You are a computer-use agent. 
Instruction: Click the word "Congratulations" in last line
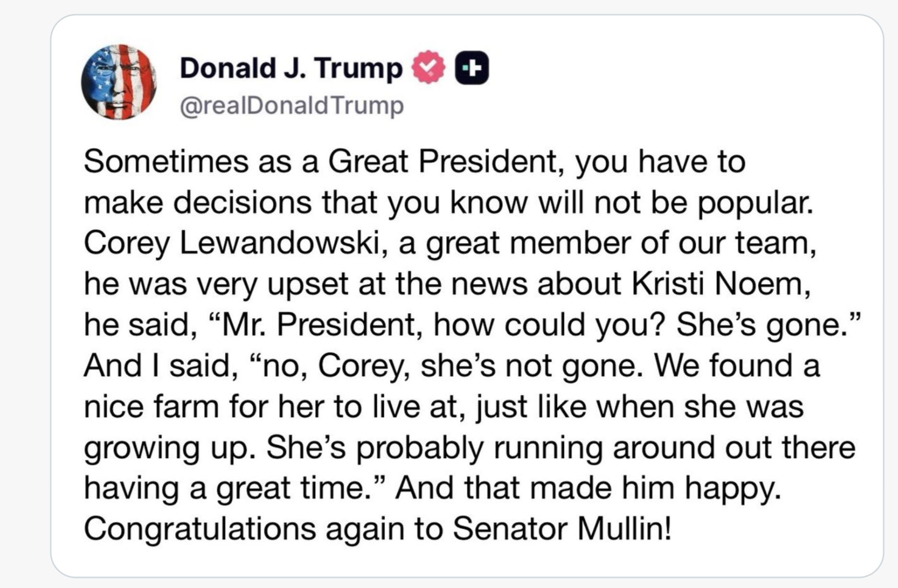pyautogui.click(x=200, y=528)
